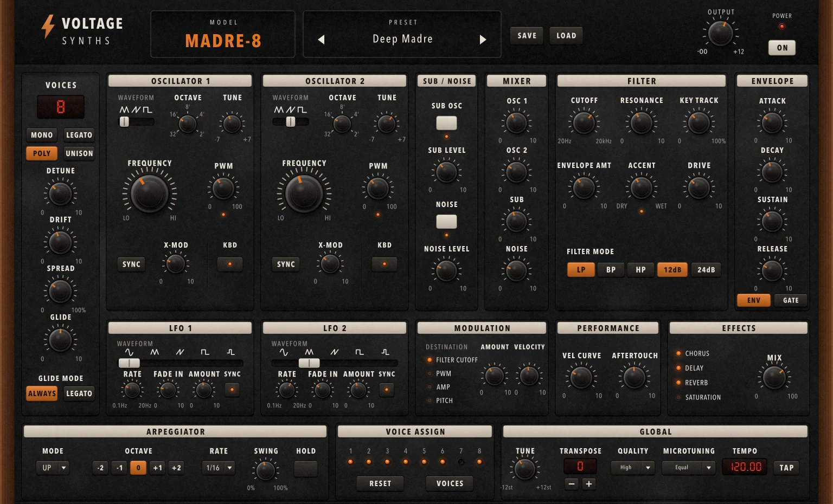
Task: Click Oscillator 2 waveform shape icons
Action: (x=291, y=109)
